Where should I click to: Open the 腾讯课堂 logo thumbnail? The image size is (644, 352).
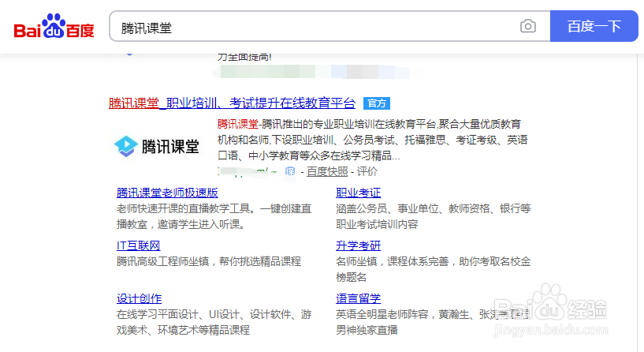pos(157,146)
